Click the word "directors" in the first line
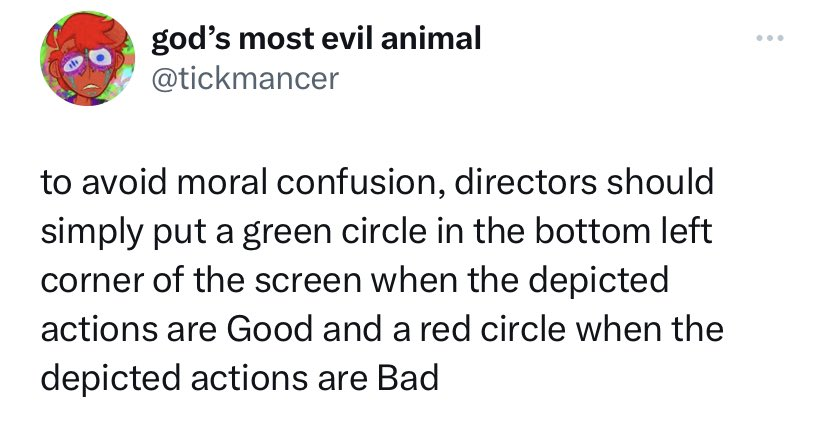The height and width of the screenshot is (422, 828). [x=524, y=181]
